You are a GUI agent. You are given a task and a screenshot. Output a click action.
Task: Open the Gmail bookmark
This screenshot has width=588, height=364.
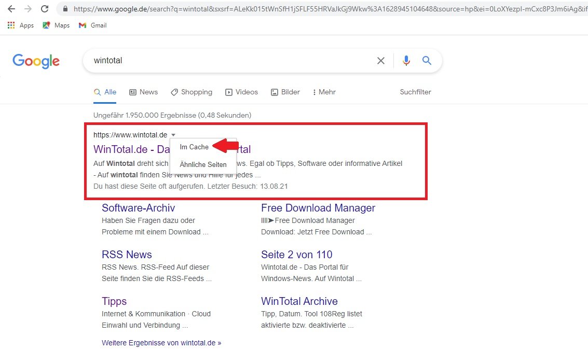(92, 25)
